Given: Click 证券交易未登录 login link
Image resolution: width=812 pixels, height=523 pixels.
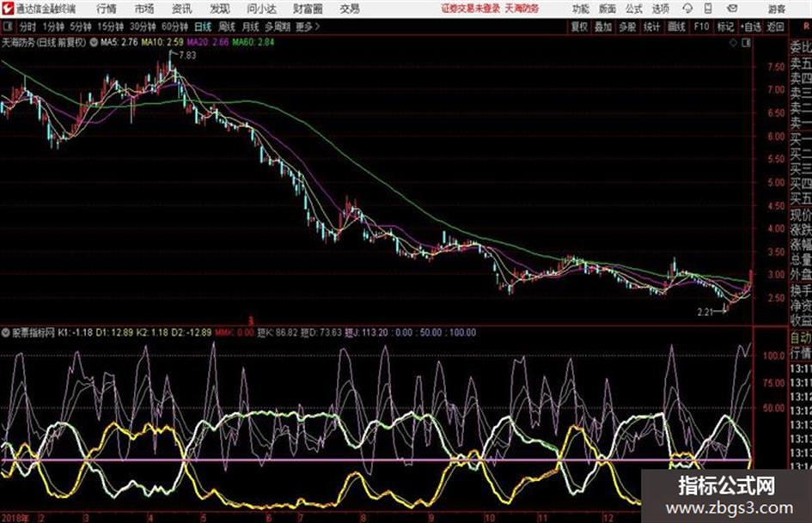Looking at the screenshot, I should point(471,9).
